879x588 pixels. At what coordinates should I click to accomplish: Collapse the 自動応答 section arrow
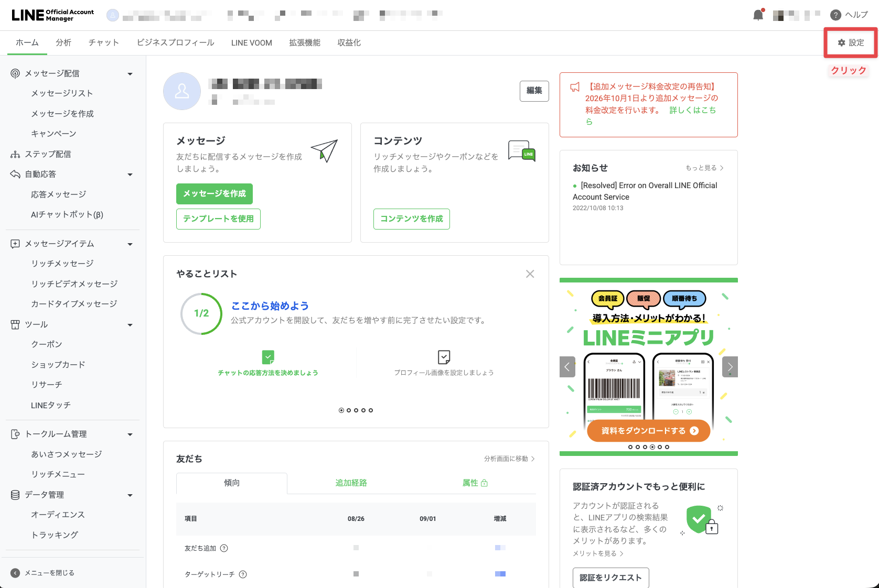pos(130,175)
